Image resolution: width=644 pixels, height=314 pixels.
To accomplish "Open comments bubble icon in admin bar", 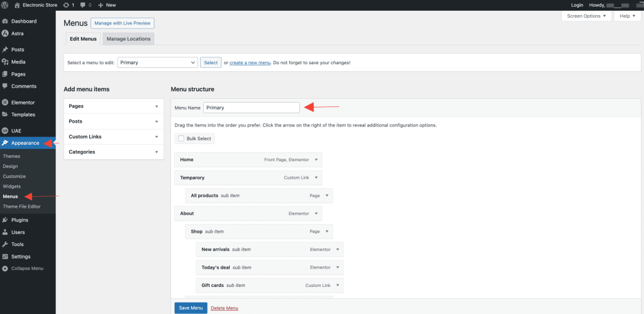I will coord(83,4).
